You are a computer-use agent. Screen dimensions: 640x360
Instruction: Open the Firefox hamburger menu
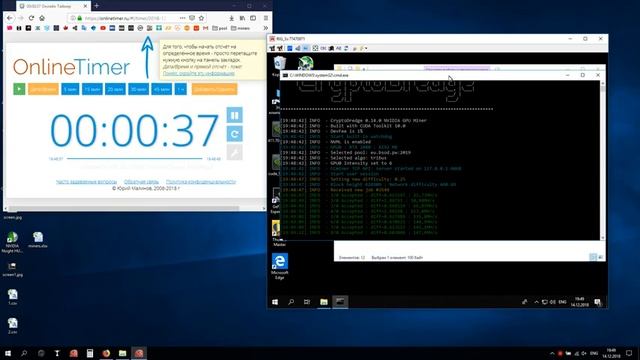pos(266,18)
